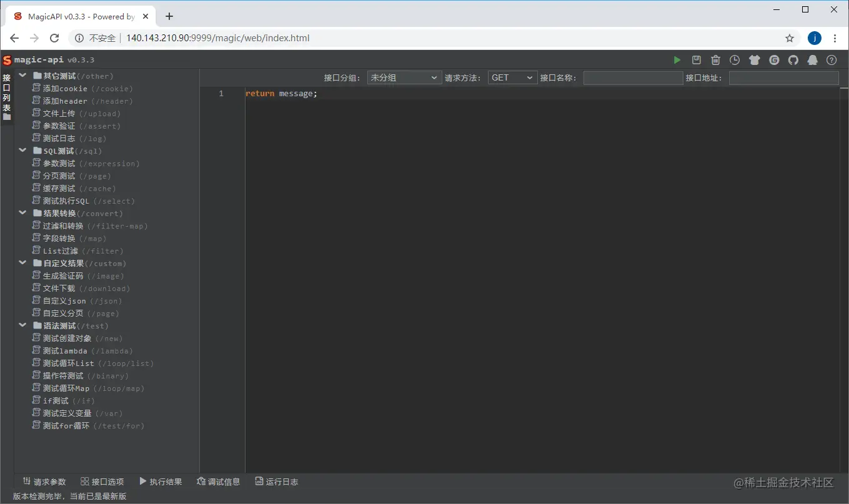
Task: Collapse the SQL测试 group
Action: click(x=22, y=151)
